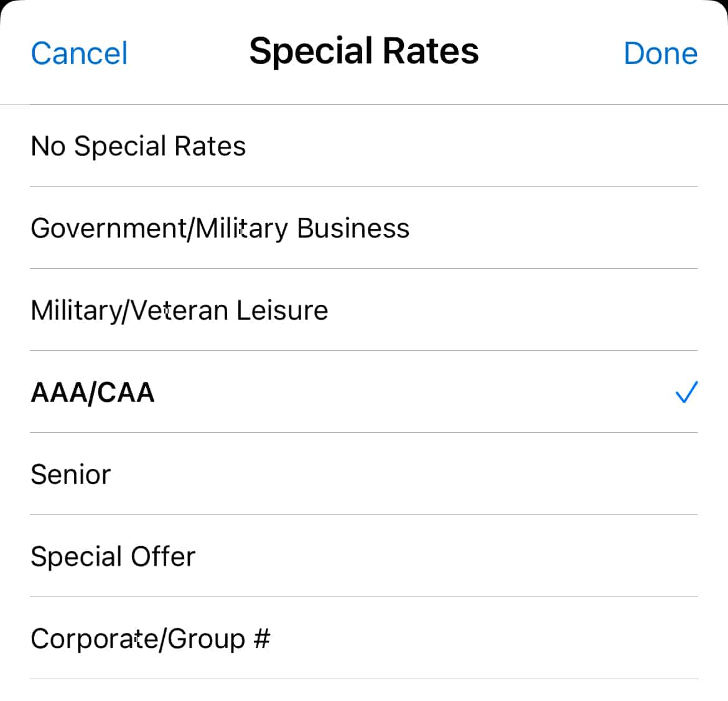Enable the Special Offer discount
Viewport: 728px width, 701px height.
(x=113, y=556)
